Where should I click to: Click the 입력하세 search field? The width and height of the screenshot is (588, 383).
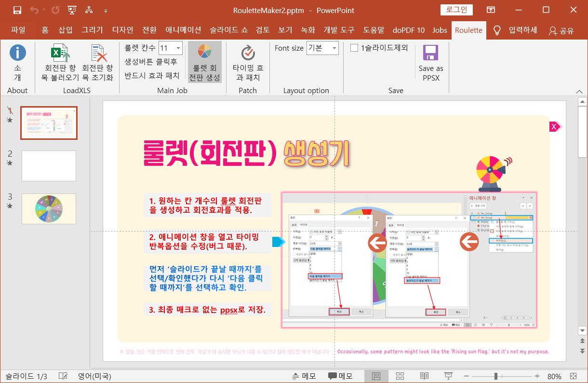tap(523, 30)
